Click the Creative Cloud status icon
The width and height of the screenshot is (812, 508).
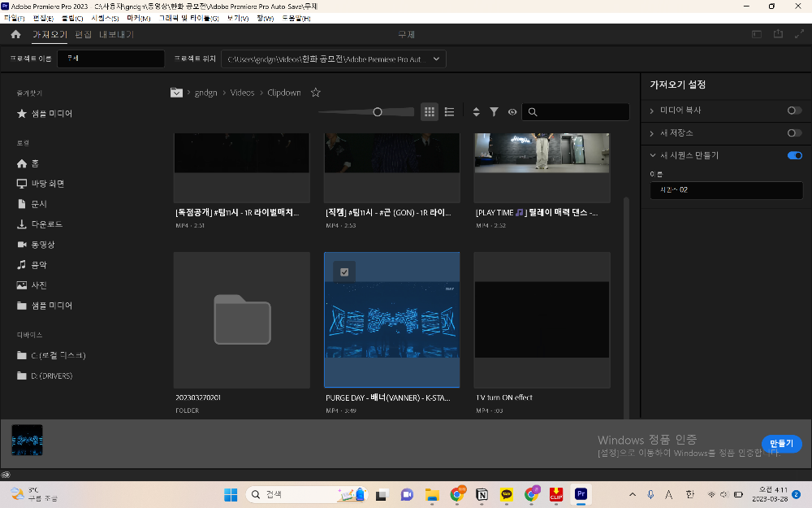pos(6,475)
